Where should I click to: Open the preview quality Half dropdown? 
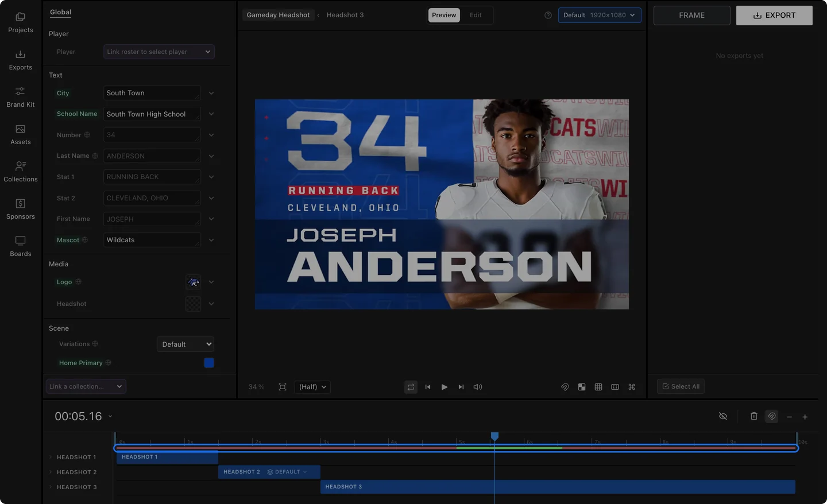click(312, 387)
